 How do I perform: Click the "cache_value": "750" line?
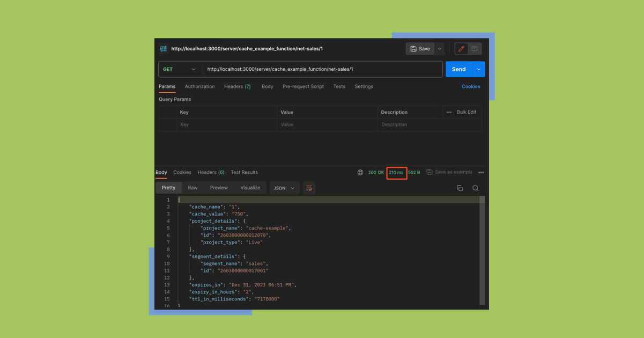click(219, 214)
